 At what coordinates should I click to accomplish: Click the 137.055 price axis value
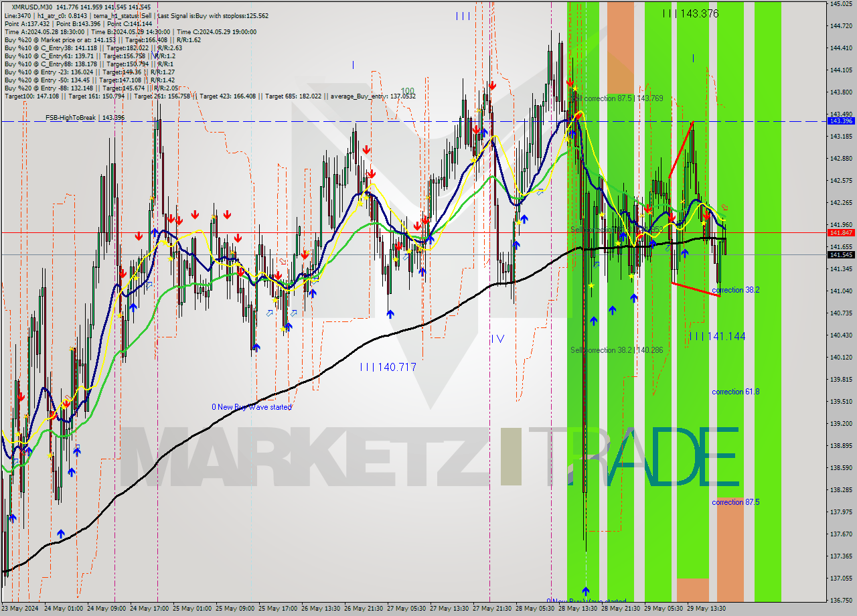pyautogui.click(x=841, y=578)
